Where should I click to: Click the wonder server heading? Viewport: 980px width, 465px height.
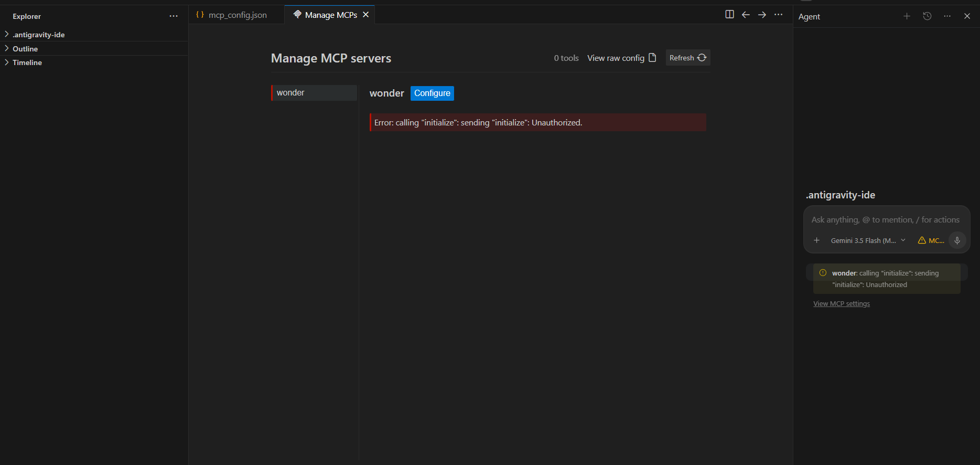click(x=387, y=93)
